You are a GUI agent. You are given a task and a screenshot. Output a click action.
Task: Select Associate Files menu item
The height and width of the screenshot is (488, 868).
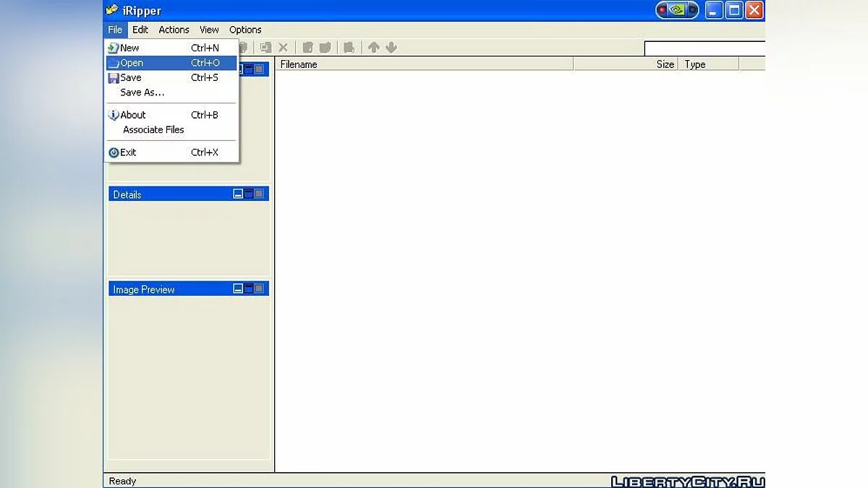[x=153, y=130]
